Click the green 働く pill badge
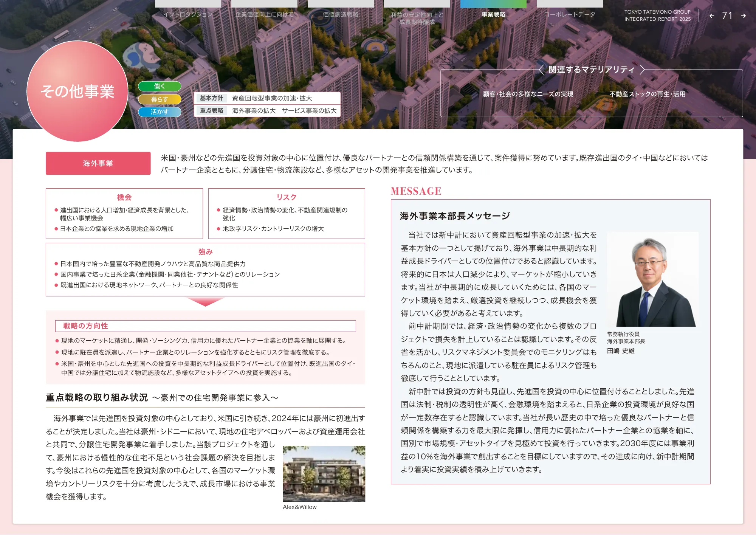The height and width of the screenshot is (535, 756). tap(160, 86)
